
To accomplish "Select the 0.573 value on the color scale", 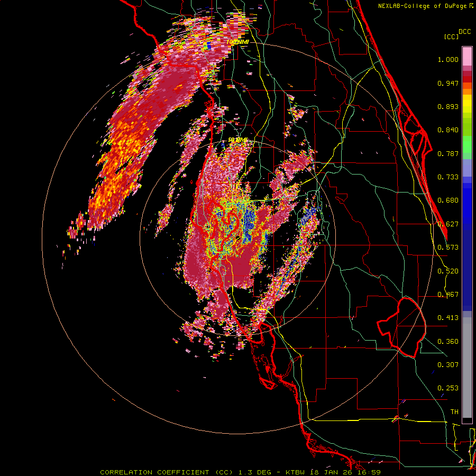I will coord(448,248).
